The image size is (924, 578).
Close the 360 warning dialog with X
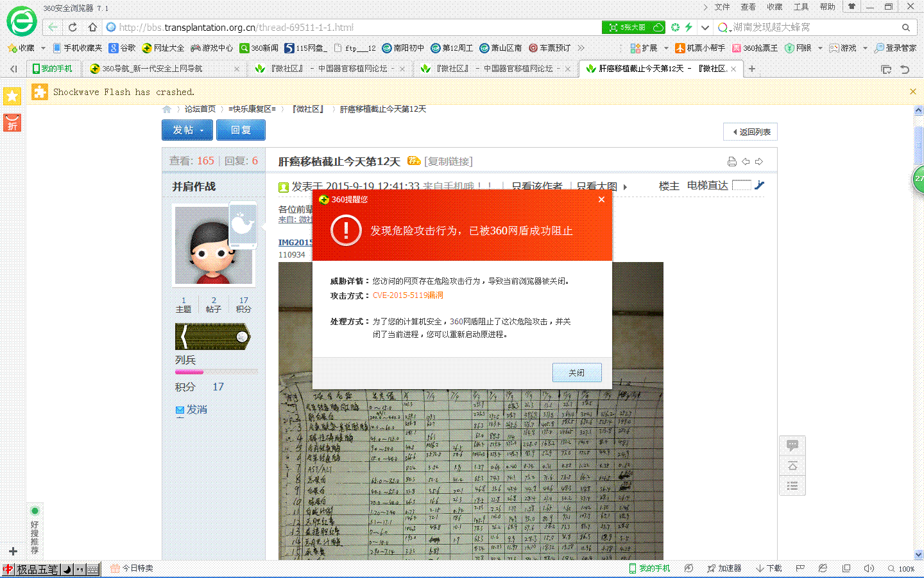coord(601,199)
